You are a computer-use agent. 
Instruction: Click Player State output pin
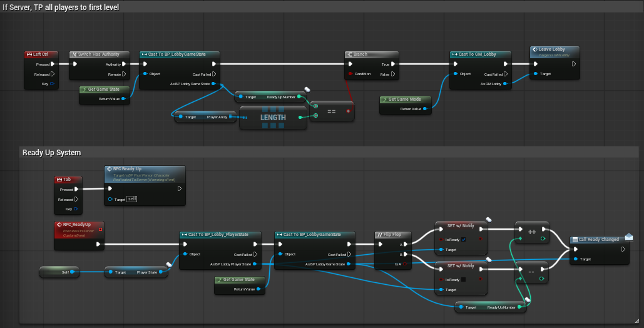(x=161, y=272)
